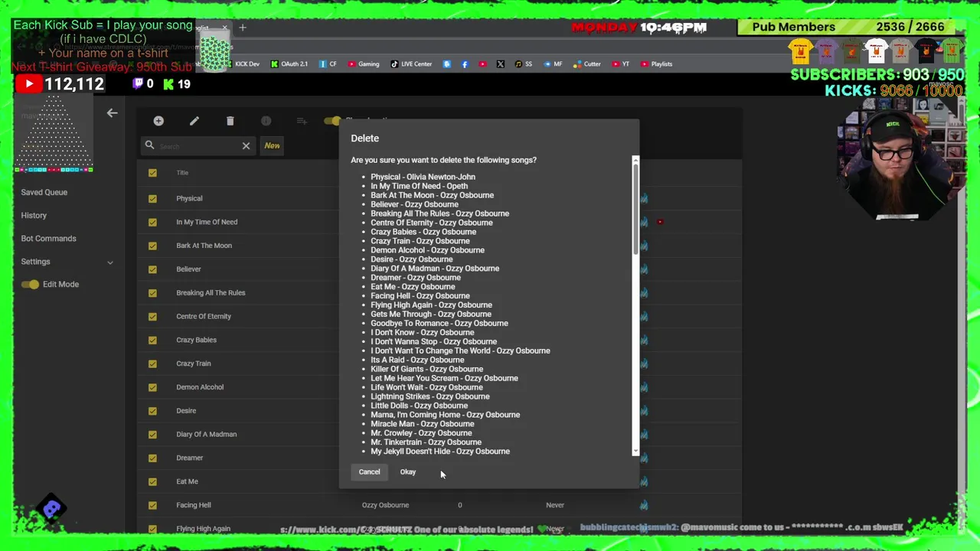Screen dimensions: 980x551
Task: Click "Mr. Crowley - Ozzy Osbourne" in dialog list
Action: point(421,433)
